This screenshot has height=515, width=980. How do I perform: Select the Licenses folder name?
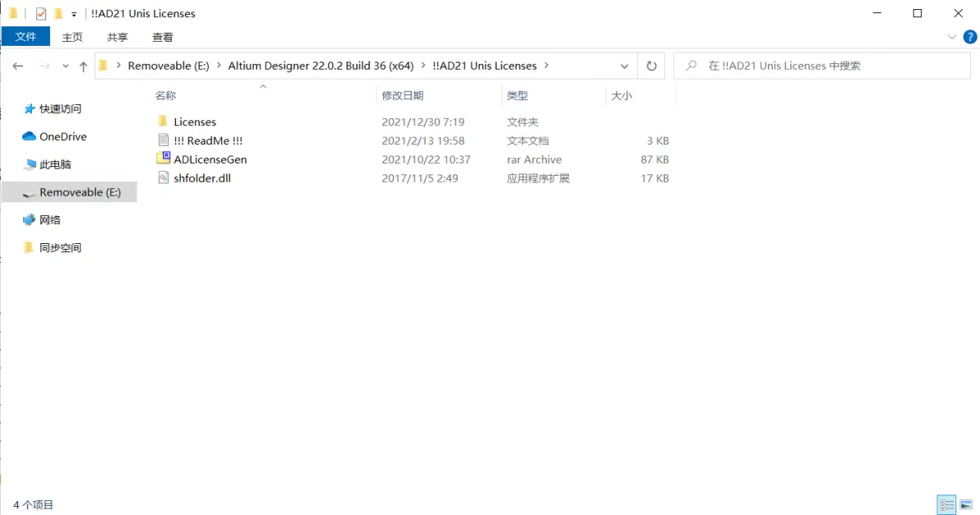coord(195,122)
